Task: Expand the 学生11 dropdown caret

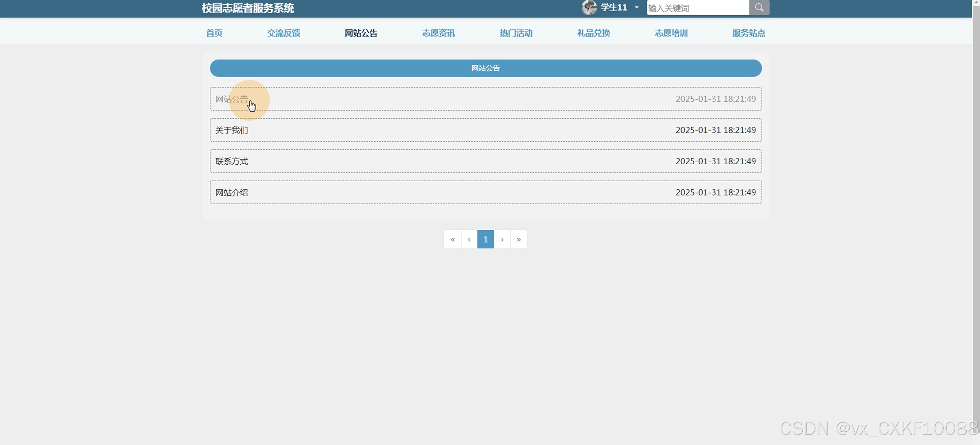Action: 637,7
